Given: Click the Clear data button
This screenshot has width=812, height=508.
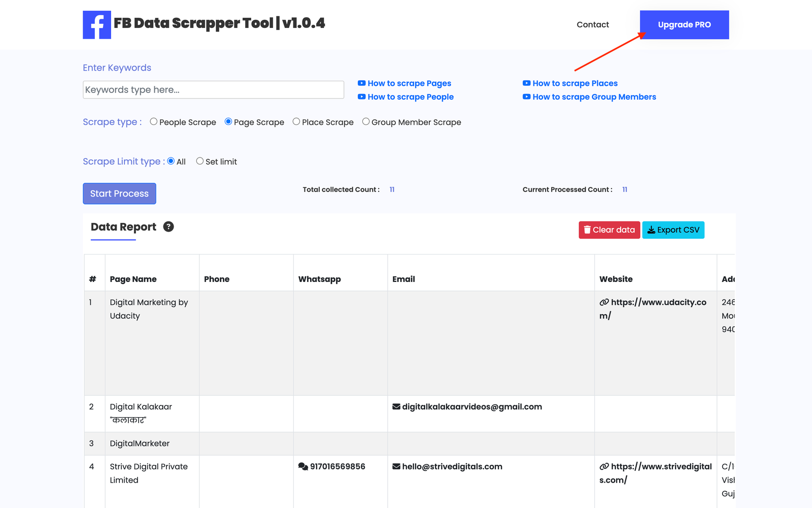Looking at the screenshot, I should pos(609,230).
